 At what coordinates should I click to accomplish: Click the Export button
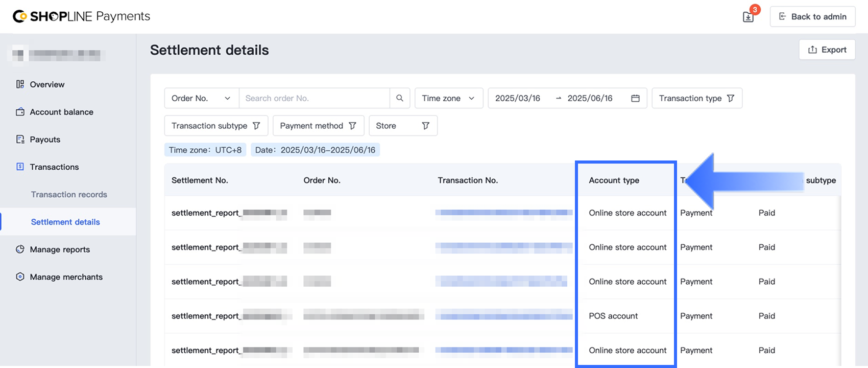[x=827, y=50]
